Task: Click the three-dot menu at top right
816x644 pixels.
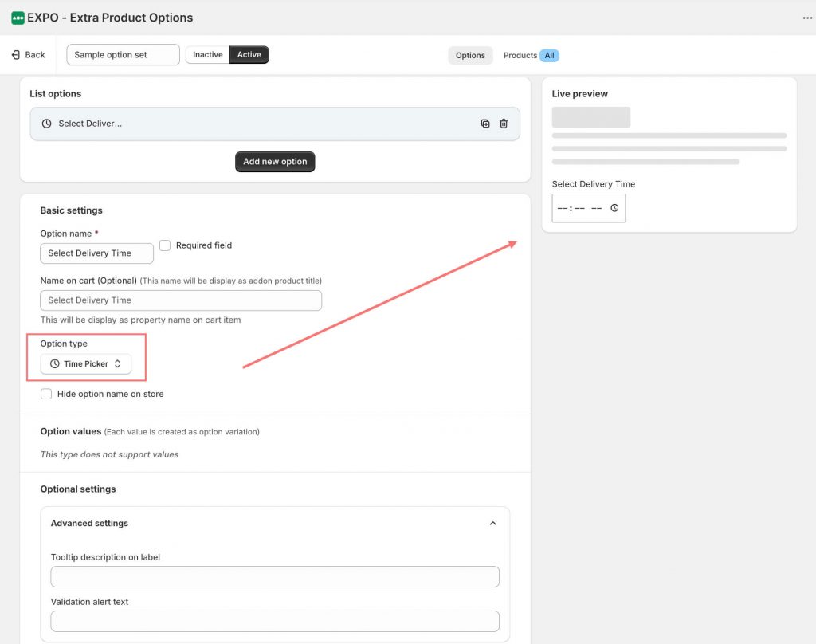Action: pos(807,18)
